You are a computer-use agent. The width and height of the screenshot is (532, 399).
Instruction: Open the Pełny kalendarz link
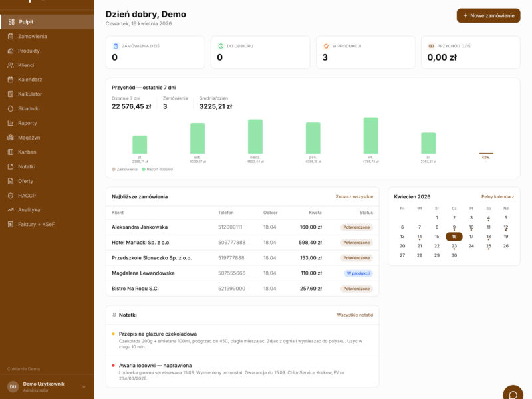(497, 196)
